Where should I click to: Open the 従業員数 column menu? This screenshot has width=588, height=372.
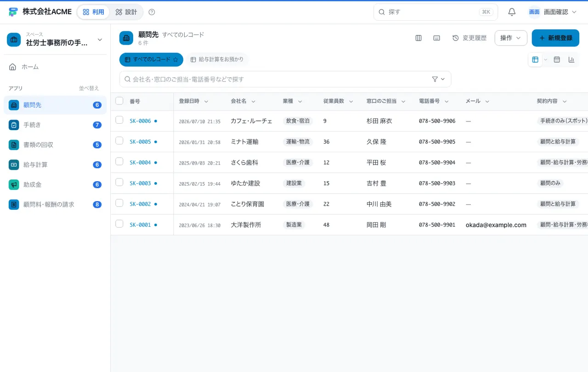[351, 101]
